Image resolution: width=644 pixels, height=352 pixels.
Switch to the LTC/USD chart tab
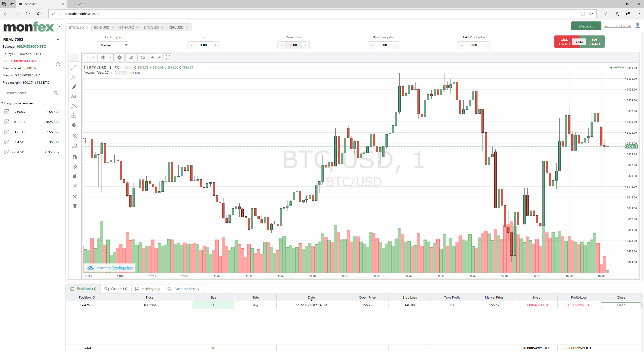click(x=151, y=27)
